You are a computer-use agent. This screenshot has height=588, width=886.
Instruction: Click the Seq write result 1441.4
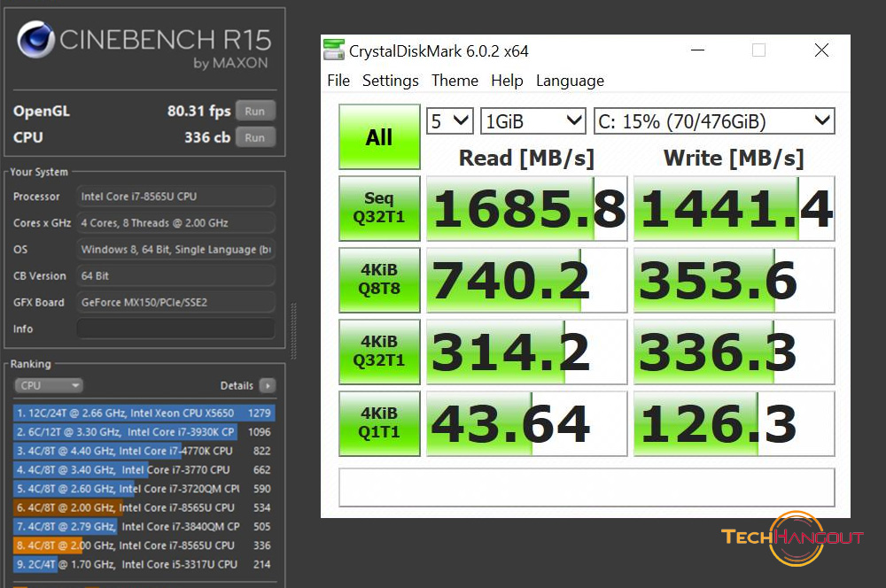tap(734, 208)
